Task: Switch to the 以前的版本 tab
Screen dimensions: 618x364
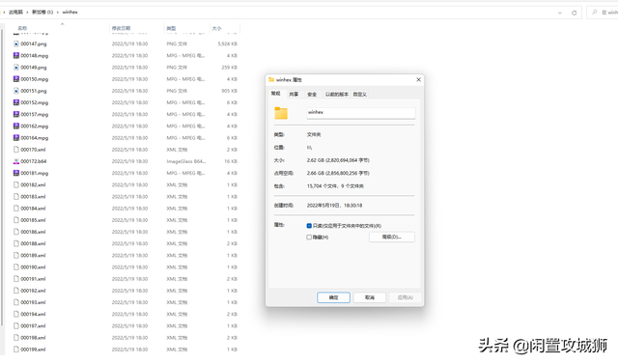Action: point(337,95)
